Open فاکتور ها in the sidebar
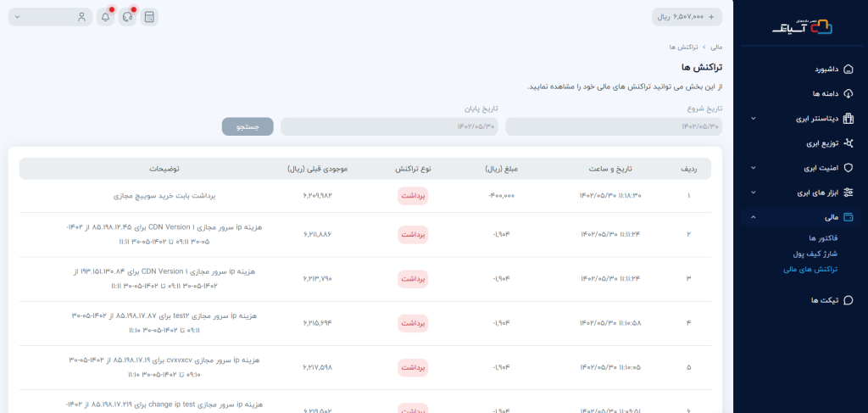Screen dimensions: 868x413 coord(823,238)
